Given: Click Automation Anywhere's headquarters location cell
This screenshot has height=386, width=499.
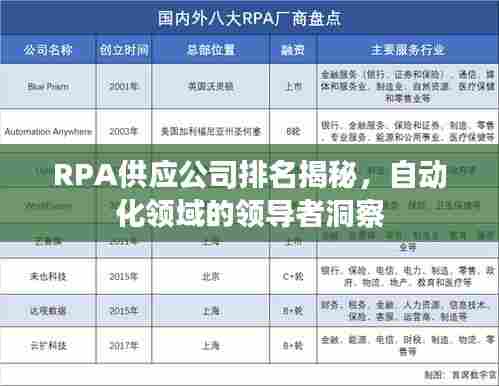Looking at the screenshot, I should [x=211, y=131].
